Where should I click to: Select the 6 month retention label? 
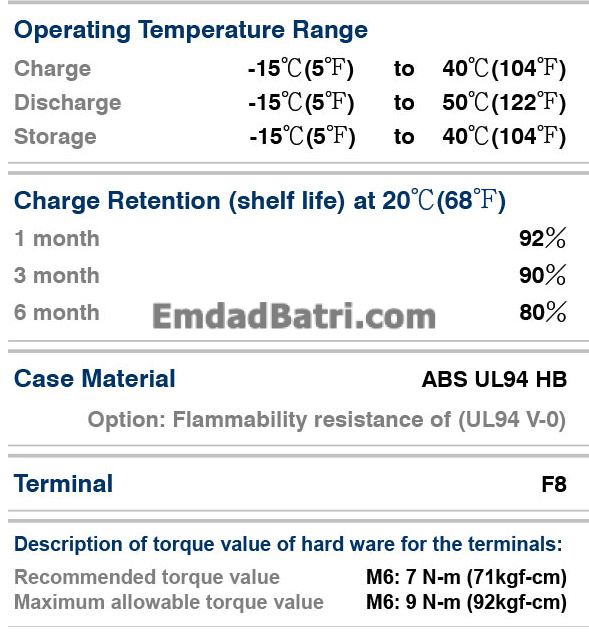click(57, 312)
